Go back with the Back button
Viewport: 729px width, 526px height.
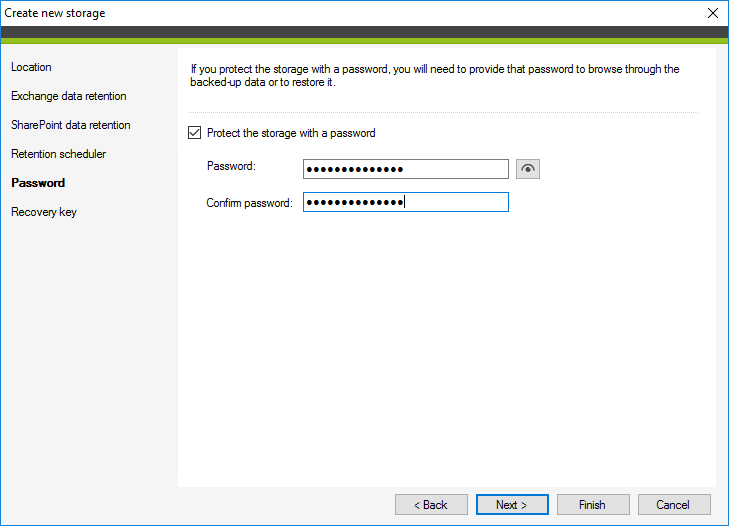click(x=431, y=505)
